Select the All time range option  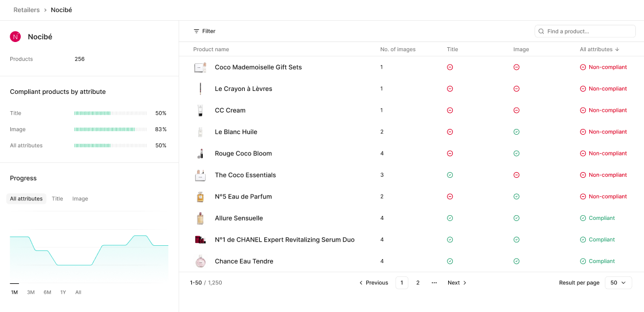pyautogui.click(x=78, y=292)
